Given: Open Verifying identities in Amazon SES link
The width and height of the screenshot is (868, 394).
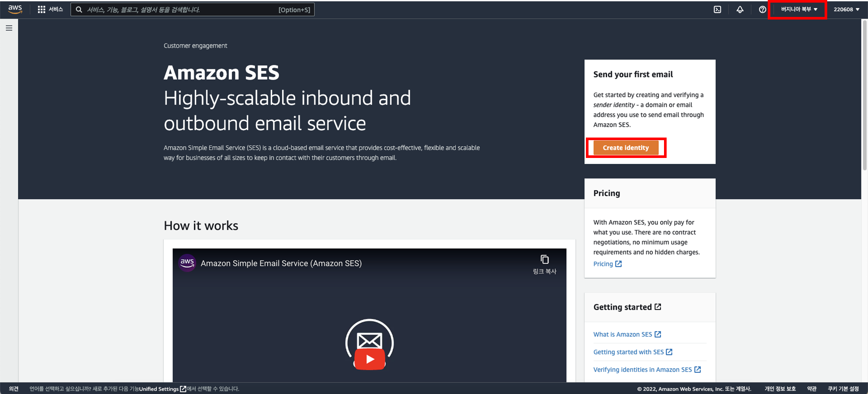Looking at the screenshot, I should pyautogui.click(x=643, y=370).
